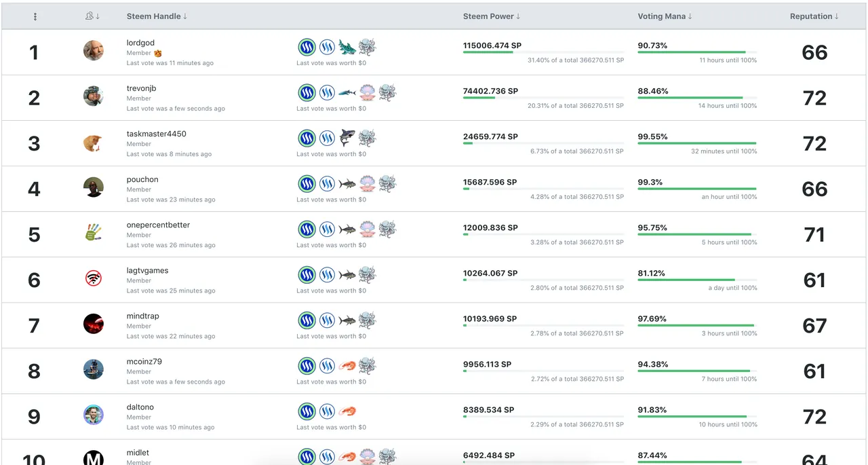Click the green-ringed Steem badge for daltono

(307, 411)
